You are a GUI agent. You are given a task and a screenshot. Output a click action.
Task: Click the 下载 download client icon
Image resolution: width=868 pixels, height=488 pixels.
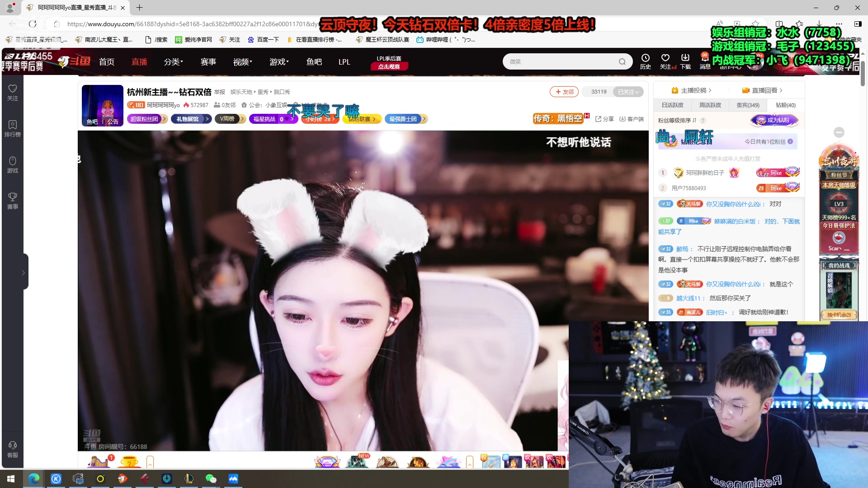click(x=685, y=61)
